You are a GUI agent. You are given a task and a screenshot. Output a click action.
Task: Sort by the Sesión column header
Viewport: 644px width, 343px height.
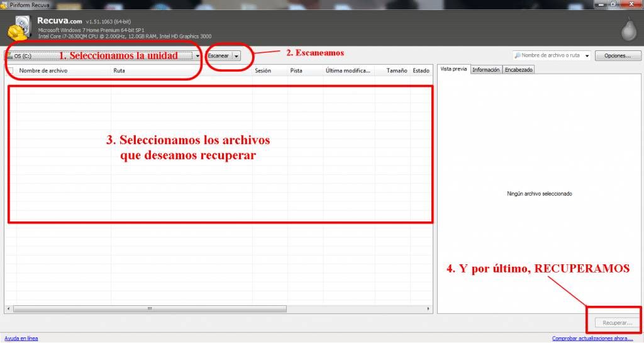[270, 70]
